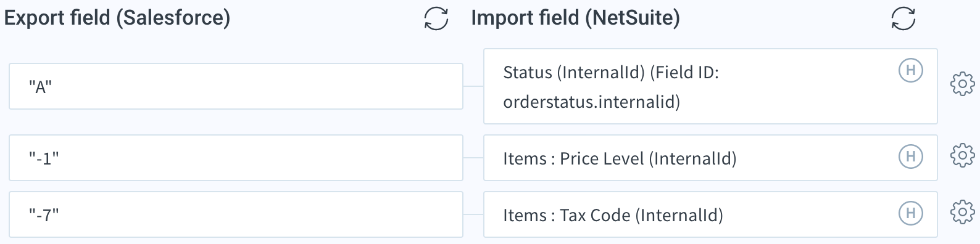Edit the export field containing "A"
The image size is (980, 244).
[236, 86]
